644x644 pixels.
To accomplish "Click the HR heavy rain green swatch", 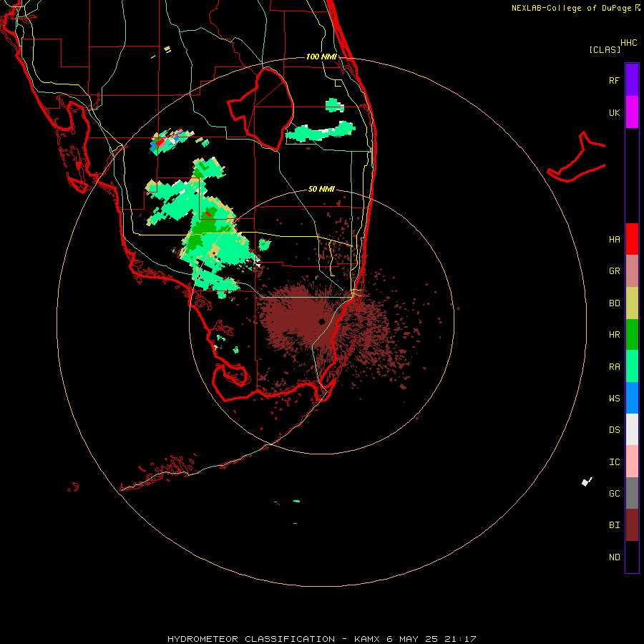I will tap(632, 335).
